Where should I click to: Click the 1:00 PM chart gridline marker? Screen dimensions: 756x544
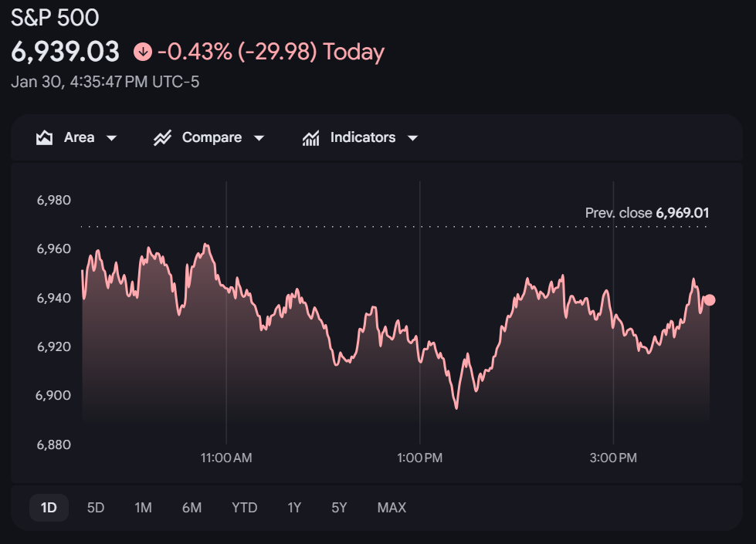[420, 458]
